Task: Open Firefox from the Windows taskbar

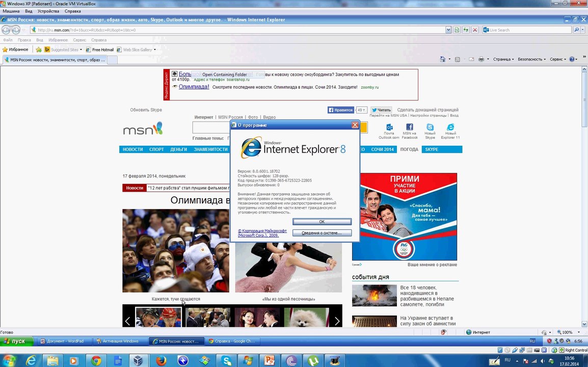Action: [161, 360]
